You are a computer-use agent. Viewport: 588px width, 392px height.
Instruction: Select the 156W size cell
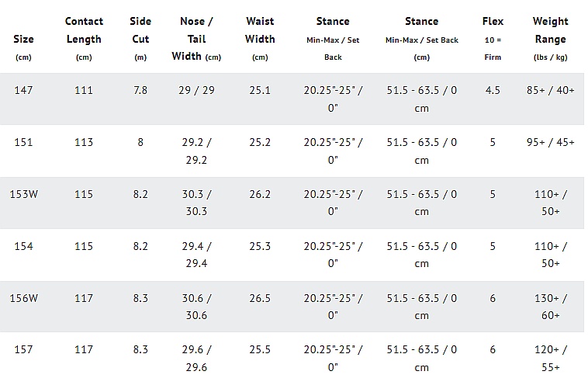pos(23,299)
